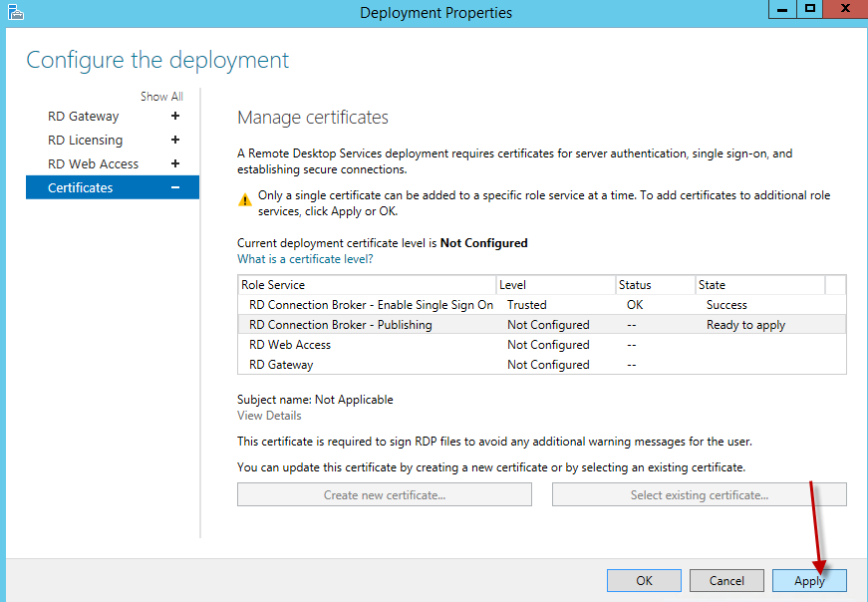Viewport: 868px width, 602px height.
Task: Select RD Connection Broker - Enable Single Sign On row
Action: (371, 305)
